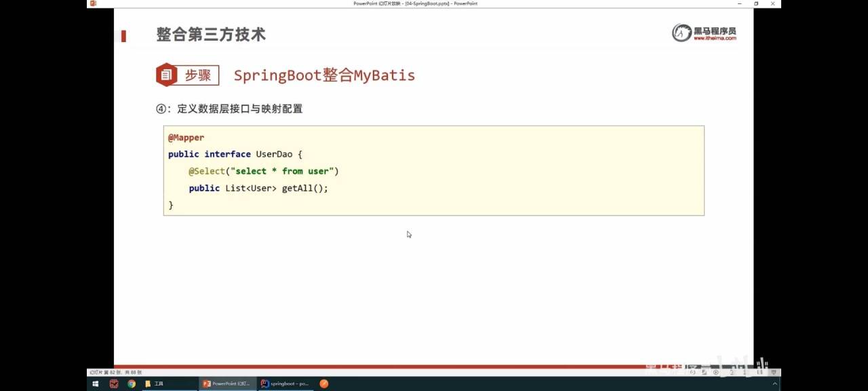Image resolution: width=868 pixels, height=391 pixels.
Task: Open the orange round app on taskbar
Action: [x=324, y=384]
